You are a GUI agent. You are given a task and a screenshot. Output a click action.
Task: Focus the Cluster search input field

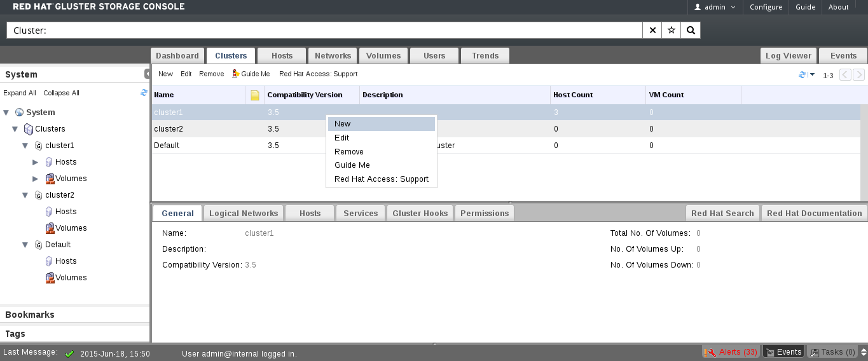click(x=324, y=31)
